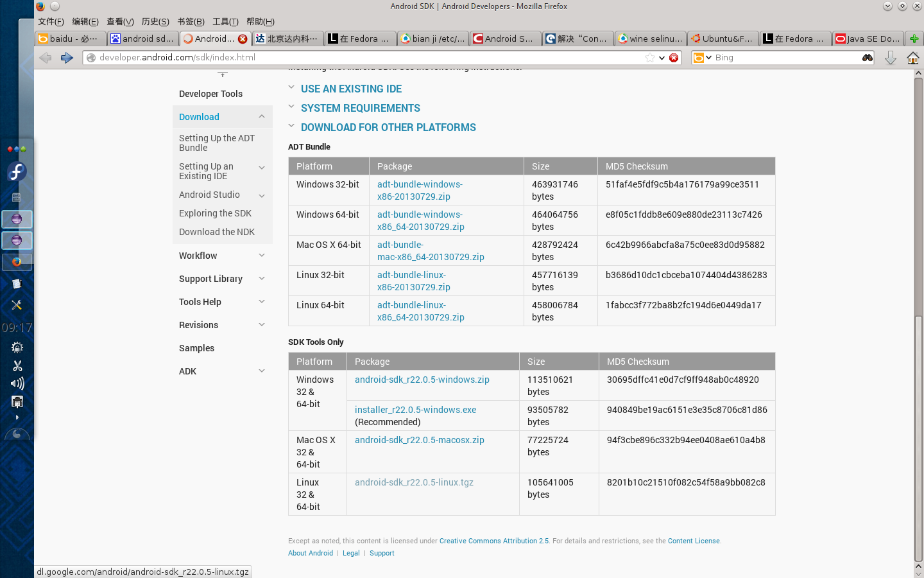924x578 pixels.
Task: Open the Bing search engine selector dropdown
Action: pyautogui.click(x=703, y=58)
